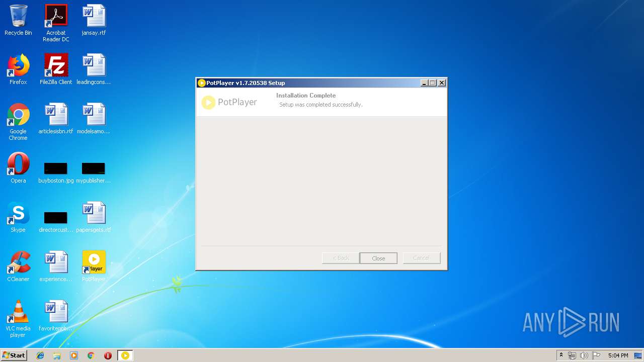This screenshot has width=644, height=362.
Task: Open the network tray icon
Action: coord(572,355)
